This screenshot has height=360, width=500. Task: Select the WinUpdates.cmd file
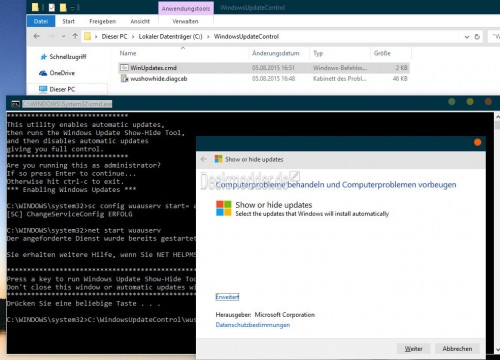click(264, 68)
